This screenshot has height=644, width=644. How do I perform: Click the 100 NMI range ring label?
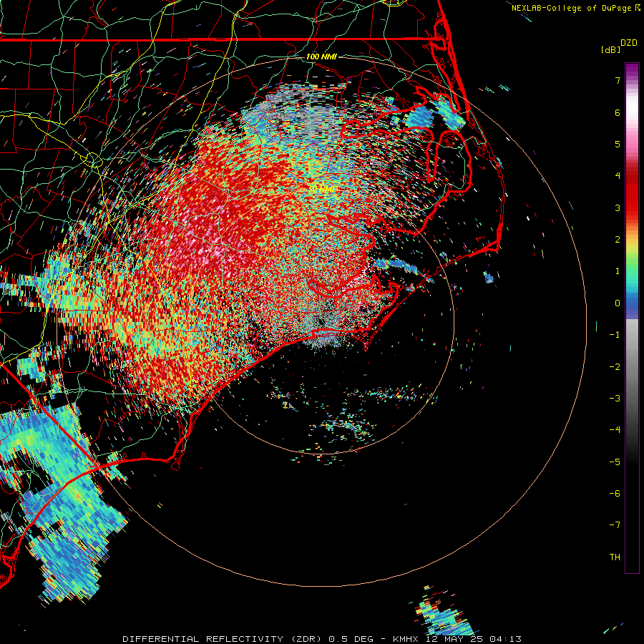tap(321, 57)
